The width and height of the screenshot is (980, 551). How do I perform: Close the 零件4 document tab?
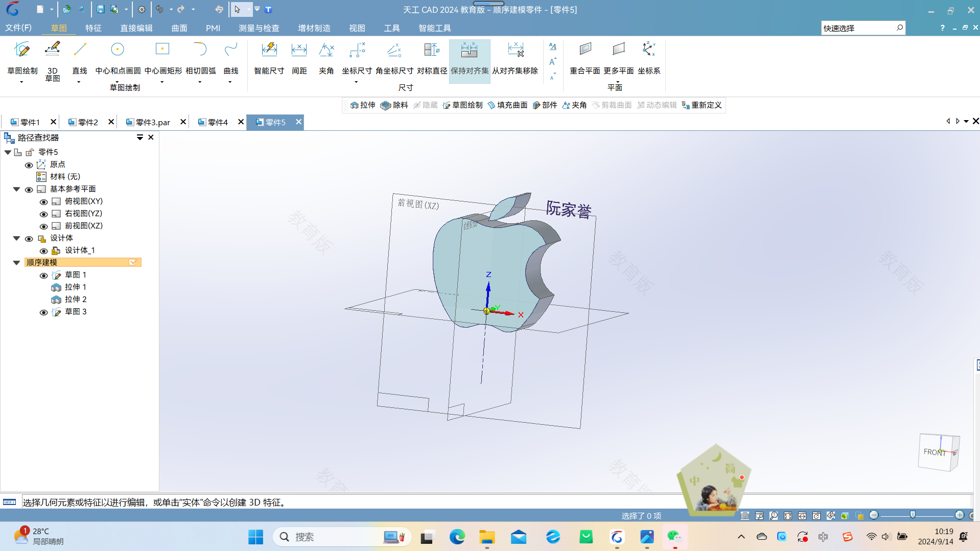241,122
